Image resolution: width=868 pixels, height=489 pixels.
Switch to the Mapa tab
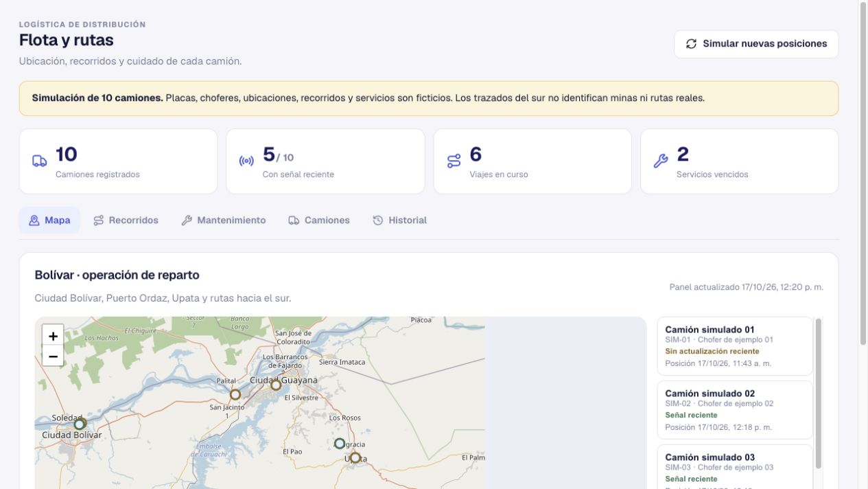(49, 220)
